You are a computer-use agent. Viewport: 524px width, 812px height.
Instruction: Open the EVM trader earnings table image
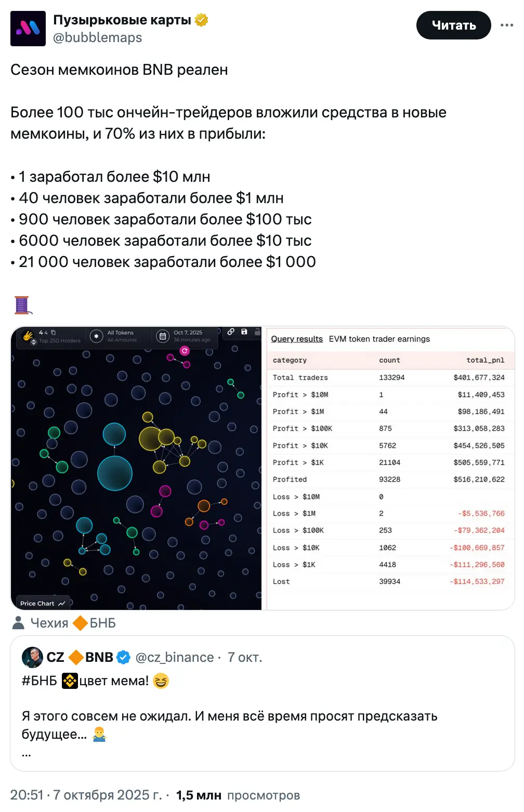pyautogui.click(x=389, y=468)
